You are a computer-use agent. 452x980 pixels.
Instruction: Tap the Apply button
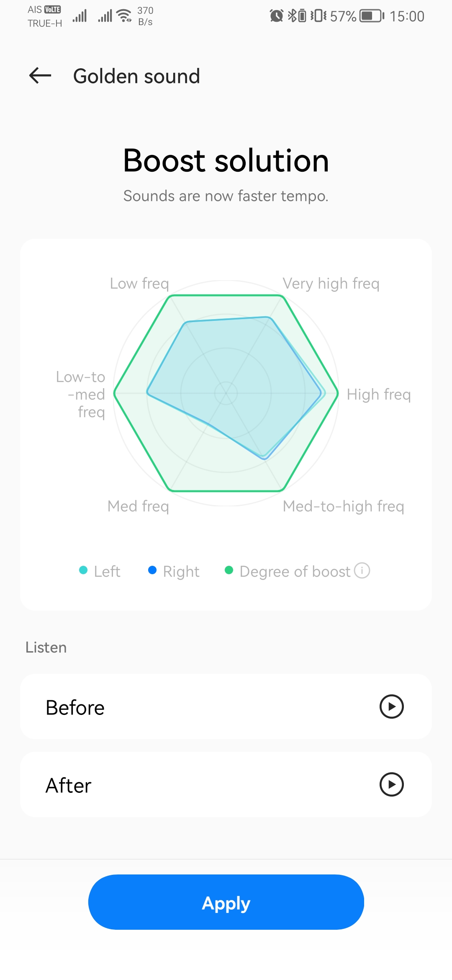pyautogui.click(x=226, y=902)
